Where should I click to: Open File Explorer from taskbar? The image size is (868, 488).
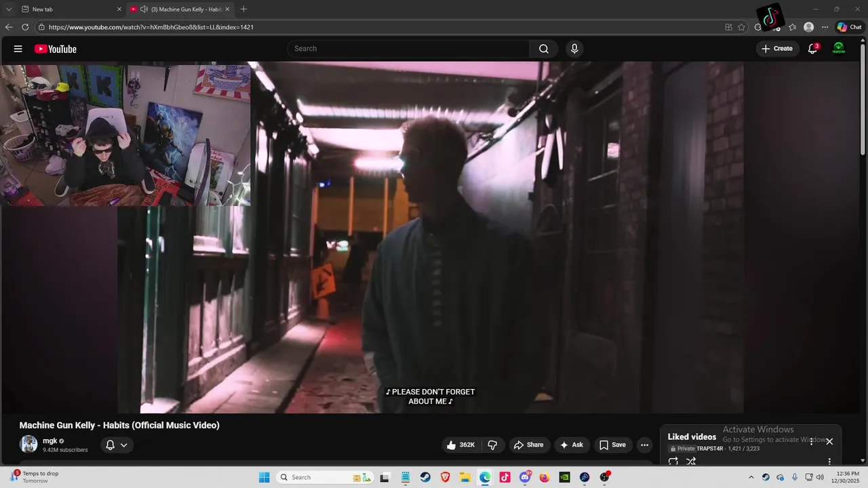465,477
